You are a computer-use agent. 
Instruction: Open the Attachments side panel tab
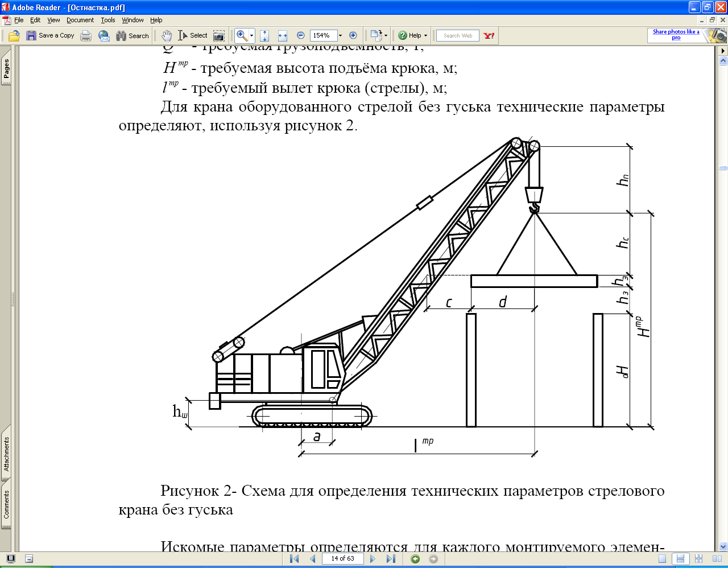pos(6,454)
